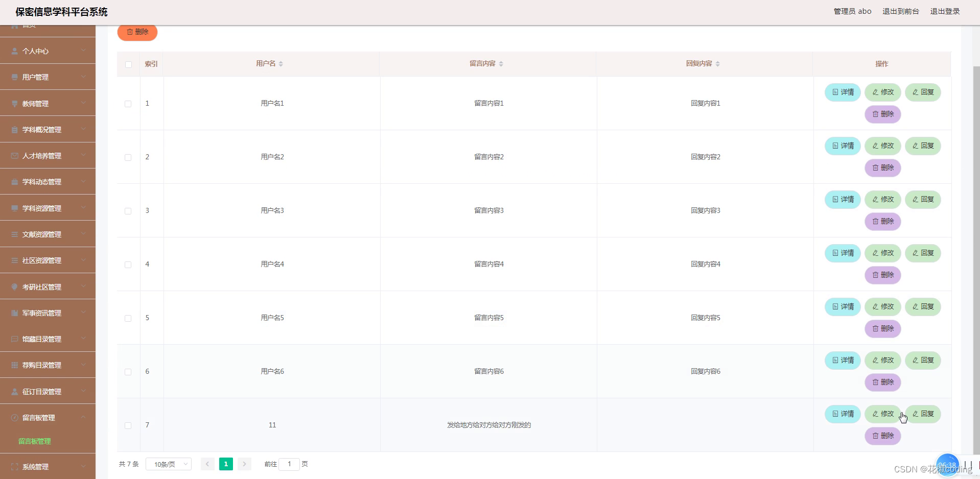The height and width of the screenshot is (479, 980).
Task: Click the 留言板管理 sidebar icon
Action: (x=15, y=418)
